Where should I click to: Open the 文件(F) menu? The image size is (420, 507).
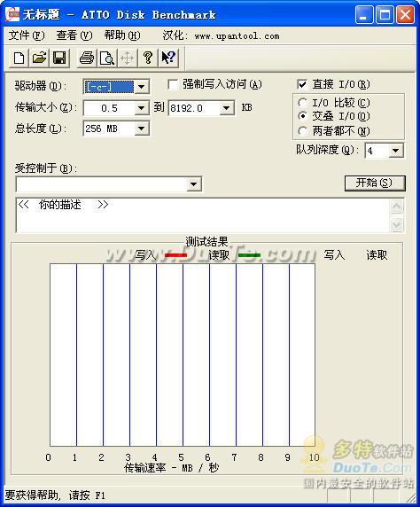27,35
